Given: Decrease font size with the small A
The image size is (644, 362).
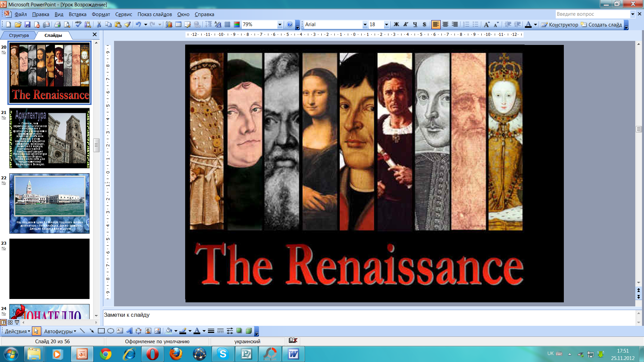Looking at the screenshot, I should coord(496,24).
